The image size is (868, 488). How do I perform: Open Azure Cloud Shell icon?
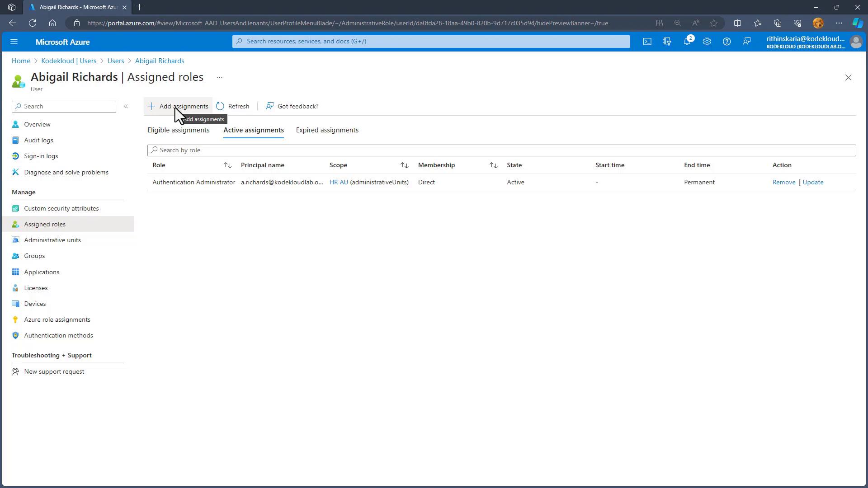[647, 42]
